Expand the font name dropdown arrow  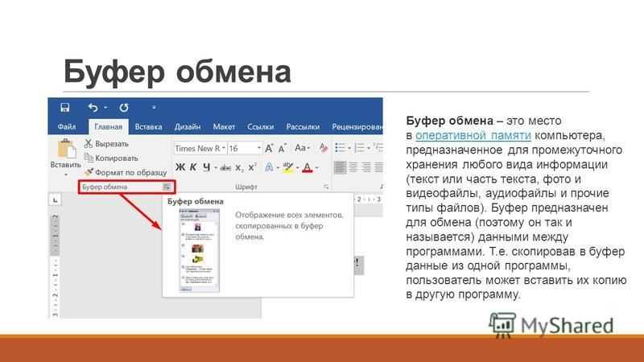point(224,148)
